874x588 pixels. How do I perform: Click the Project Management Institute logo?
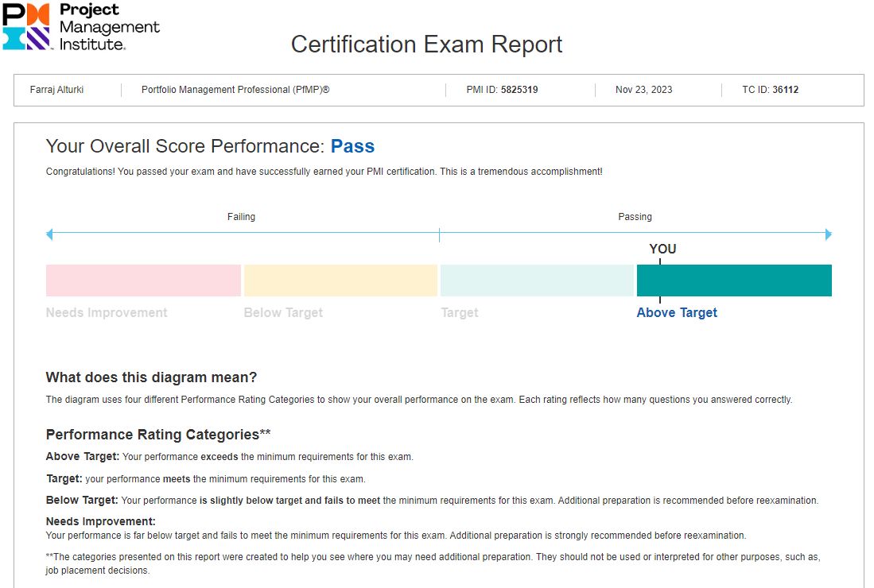(81, 26)
